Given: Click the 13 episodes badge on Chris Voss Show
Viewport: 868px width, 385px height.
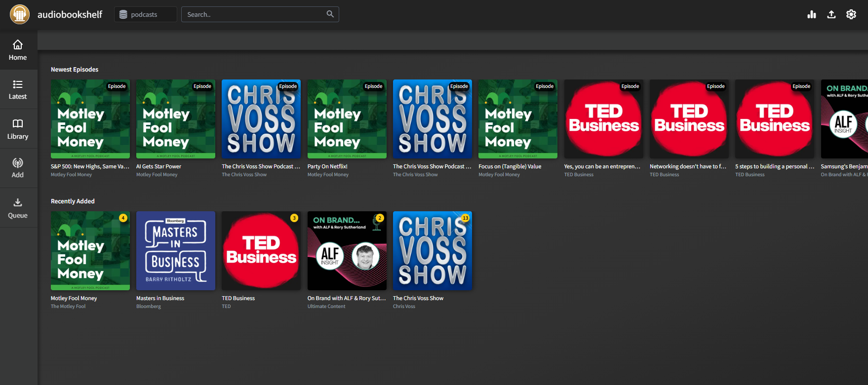Looking at the screenshot, I should pos(465,218).
